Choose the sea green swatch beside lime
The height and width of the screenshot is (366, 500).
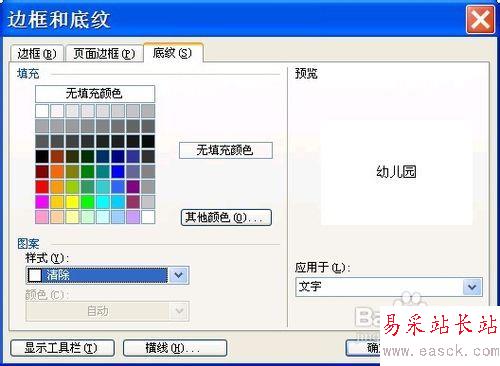click(x=87, y=187)
